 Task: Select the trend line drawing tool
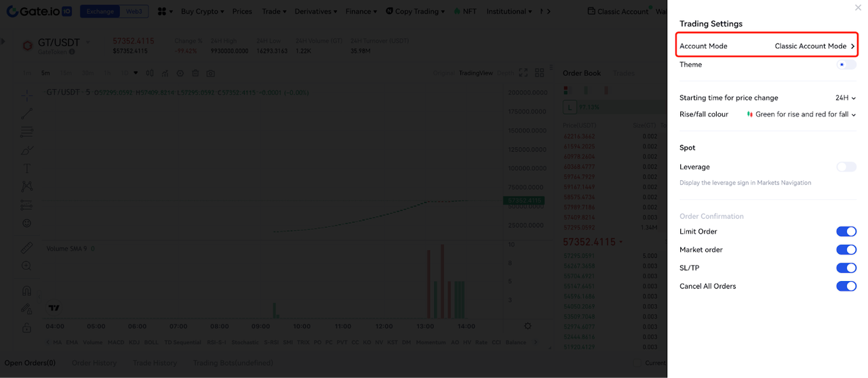tap(26, 113)
